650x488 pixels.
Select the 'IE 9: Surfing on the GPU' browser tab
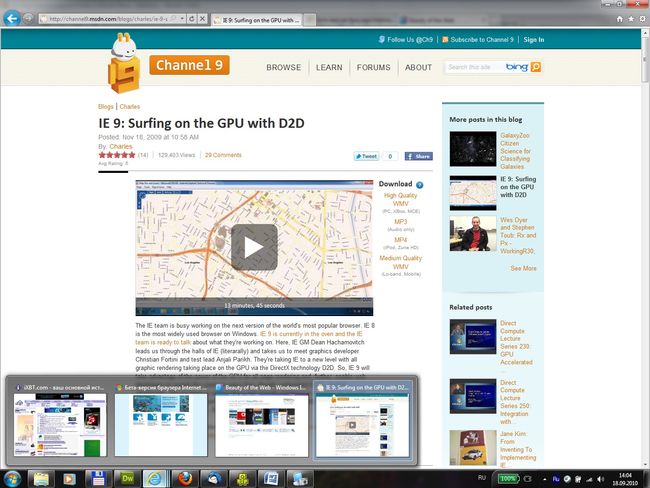pos(257,20)
